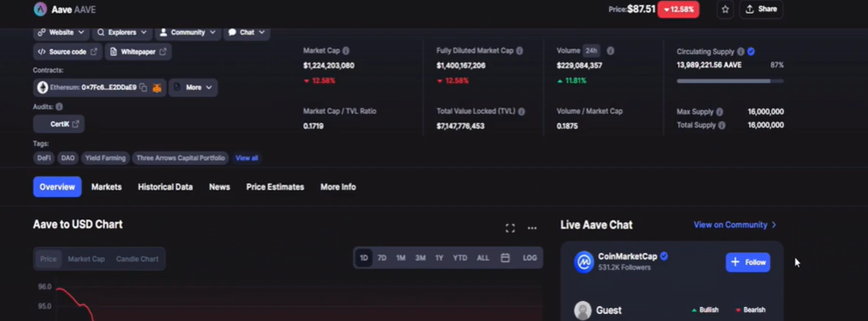Click the Share button
Viewport: 868px width, 321px height.
coord(761,10)
